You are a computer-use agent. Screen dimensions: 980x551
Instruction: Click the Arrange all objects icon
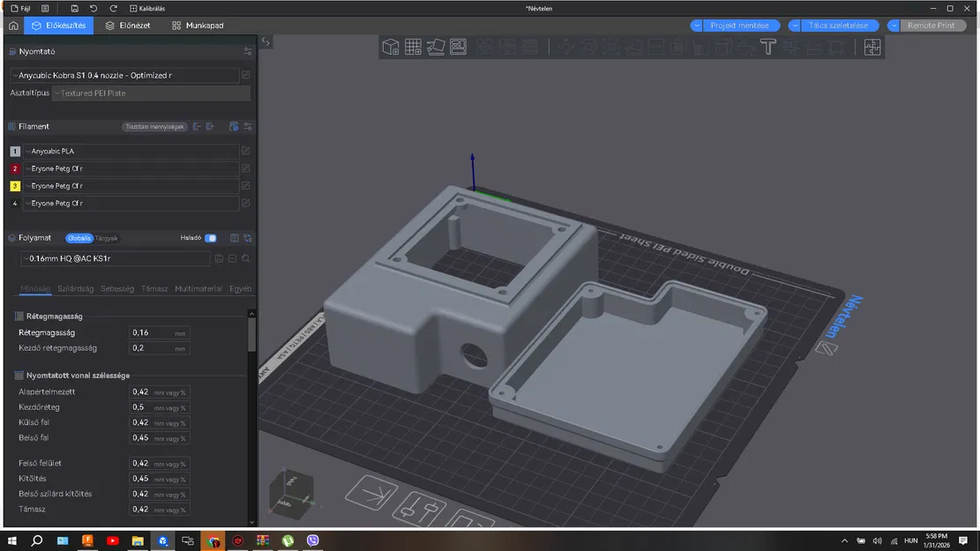(459, 47)
